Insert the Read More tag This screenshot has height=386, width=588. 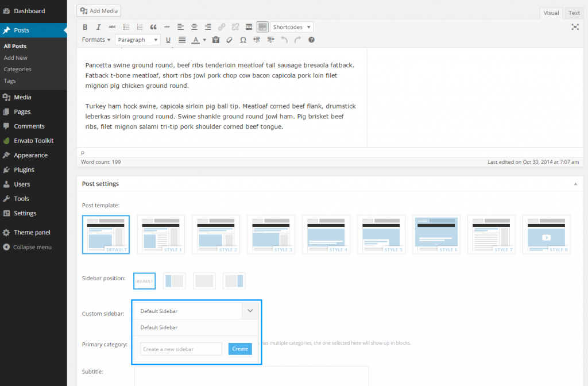[x=249, y=27]
